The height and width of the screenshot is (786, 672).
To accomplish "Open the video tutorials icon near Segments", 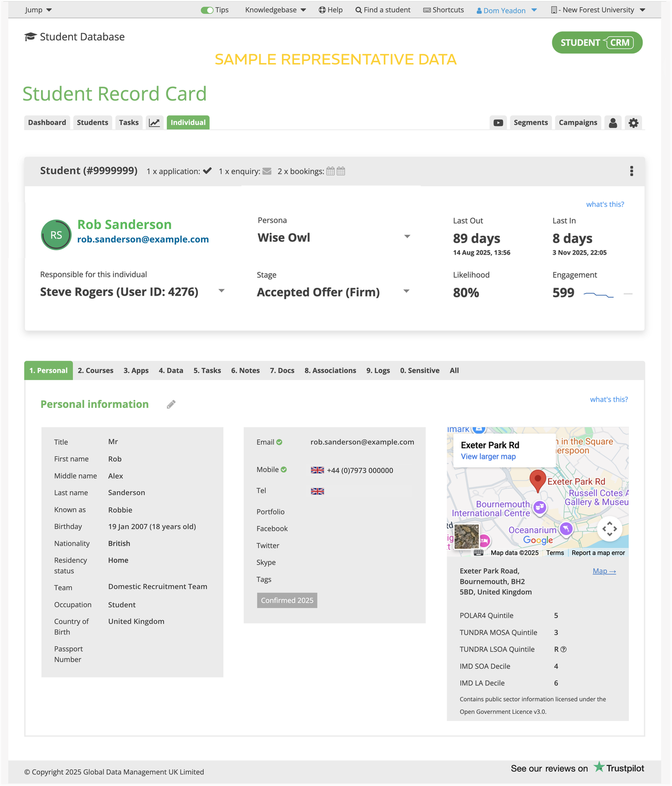I will [x=498, y=122].
